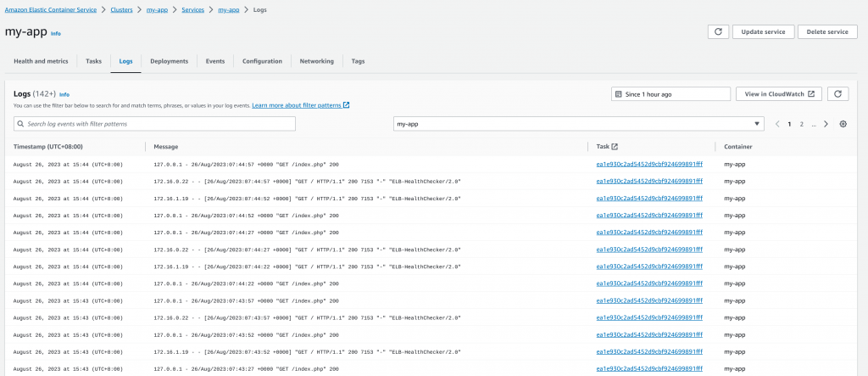Click View in CloudWatch button

[779, 94]
